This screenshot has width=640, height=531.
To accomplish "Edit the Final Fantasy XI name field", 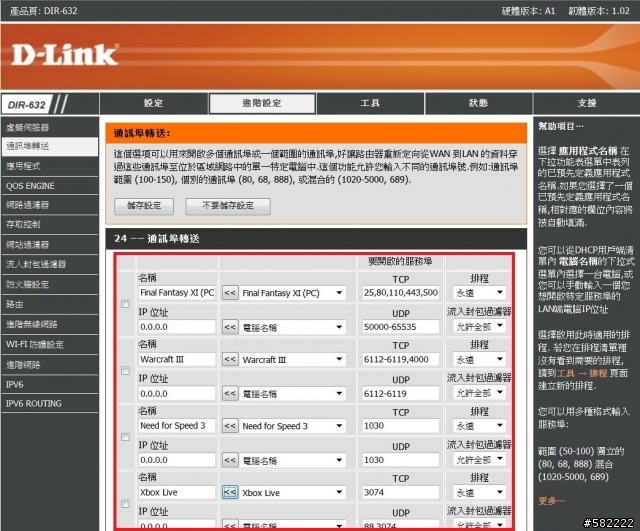I will [x=177, y=293].
